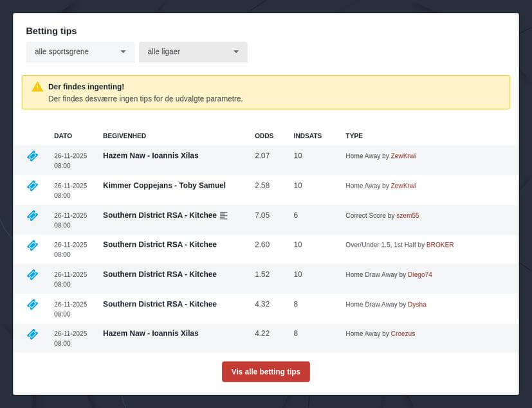Click the ticket icon on the last Hazem Naw tip
This screenshot has width=532, height=408.
[32, 333]
